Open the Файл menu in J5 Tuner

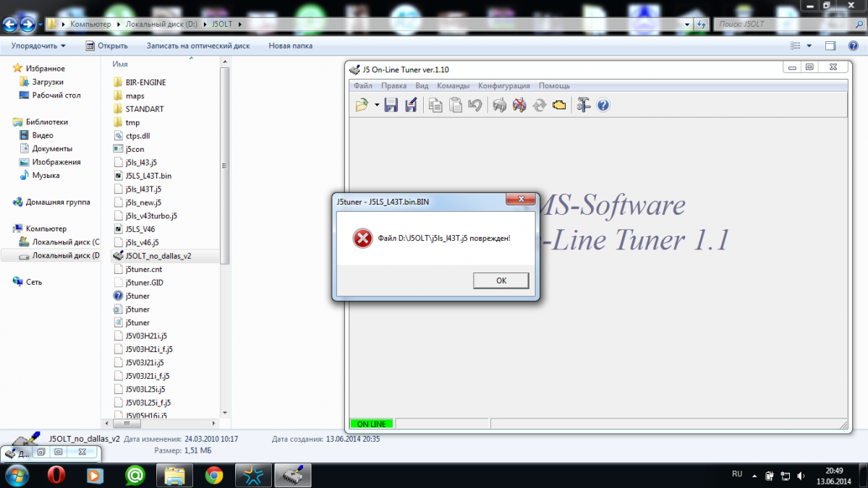363,86
